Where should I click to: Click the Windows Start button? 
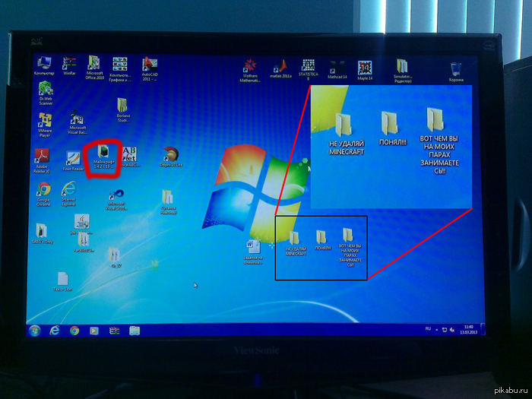[33, 331]
